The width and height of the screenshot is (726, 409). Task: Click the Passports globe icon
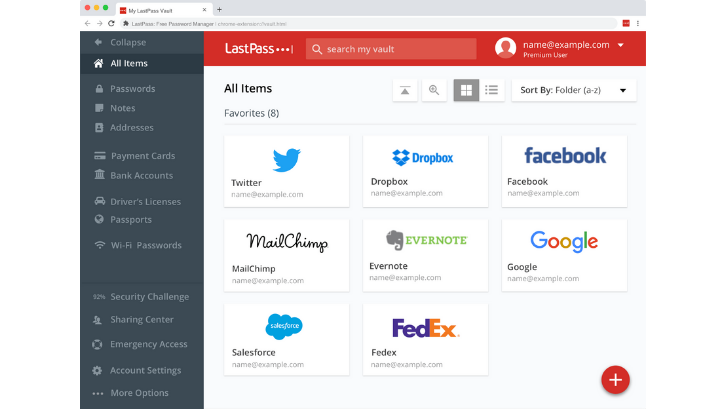click(99, 219)
